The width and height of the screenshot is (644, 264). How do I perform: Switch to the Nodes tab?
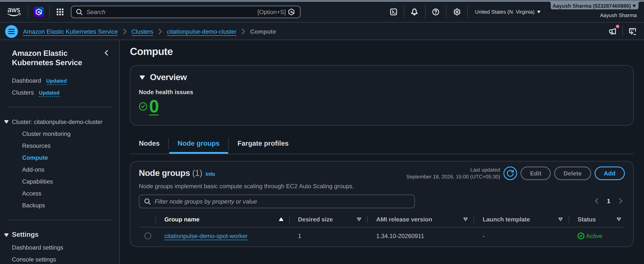(x=149, y=143)
